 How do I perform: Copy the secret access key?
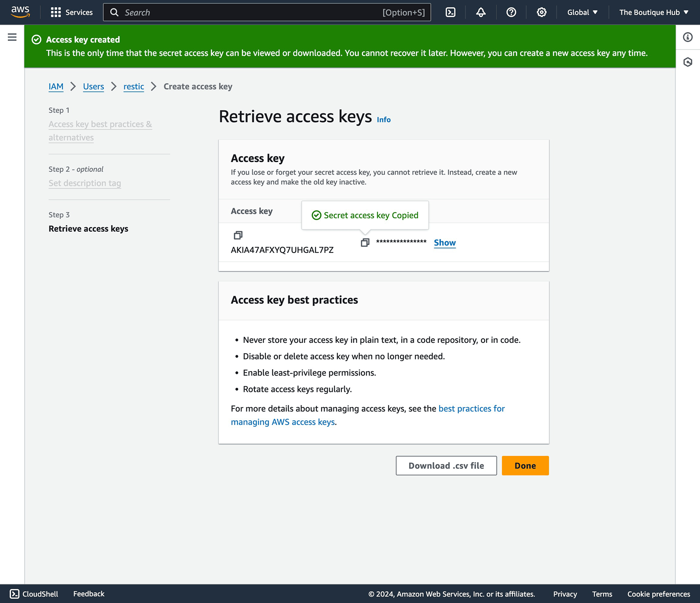tap(365, 242)
